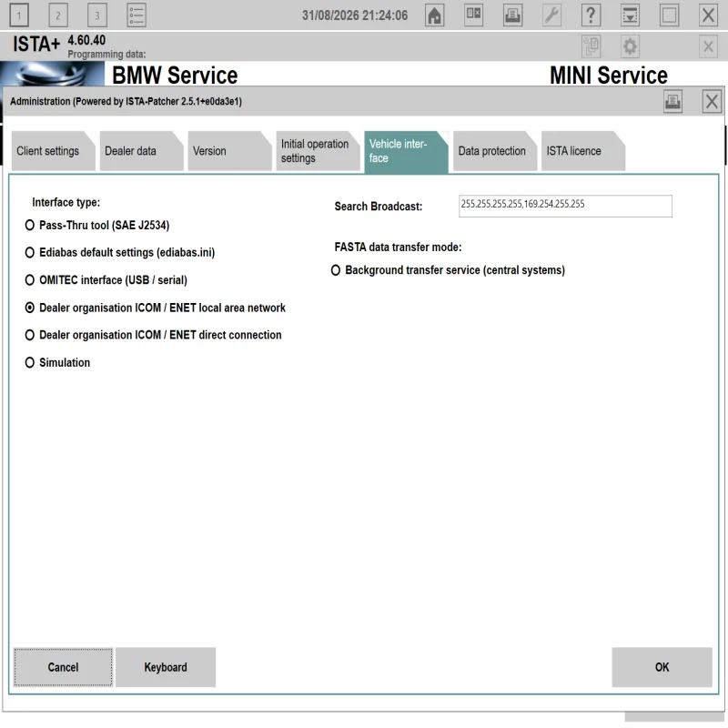Switch to the ISTA licence tab
This screenshot has width=728, height=728.
click(583, 151)
